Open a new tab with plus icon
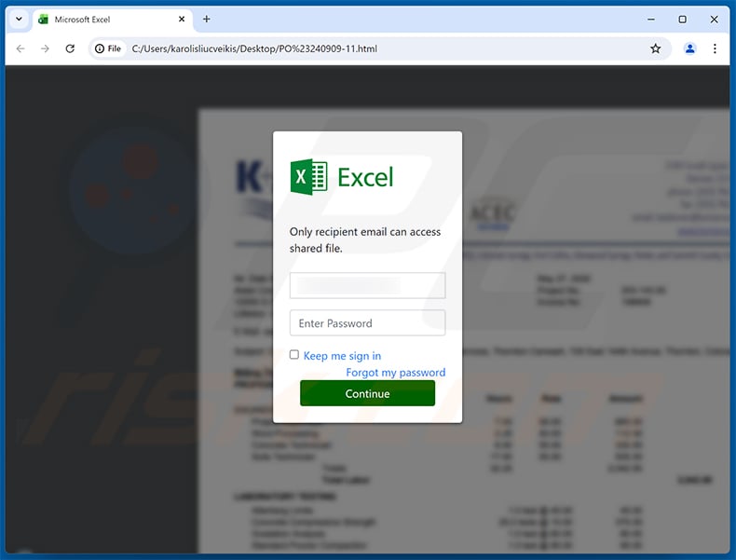Screen dimensions: 736x560 coord(207,20)
